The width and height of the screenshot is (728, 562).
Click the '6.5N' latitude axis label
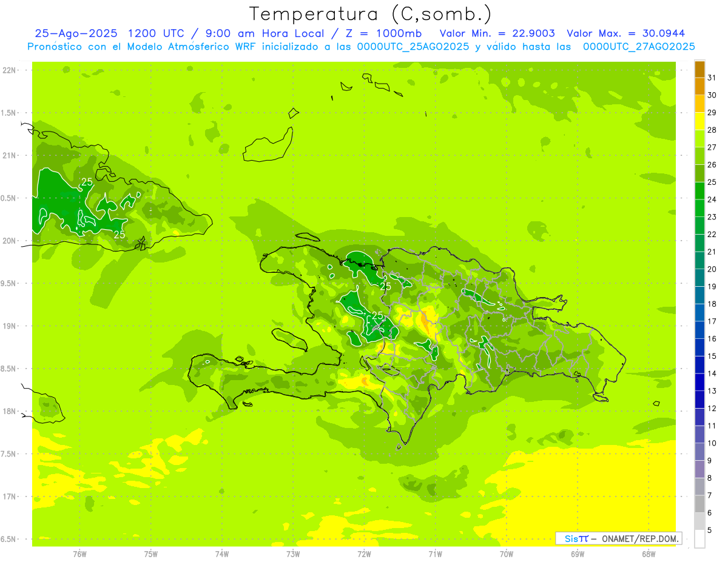[9, 539]
